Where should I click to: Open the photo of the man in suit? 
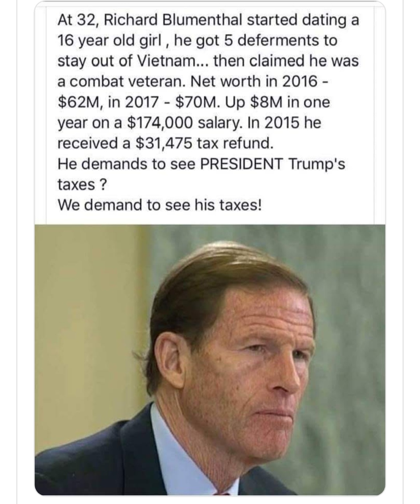click(210, 360)
